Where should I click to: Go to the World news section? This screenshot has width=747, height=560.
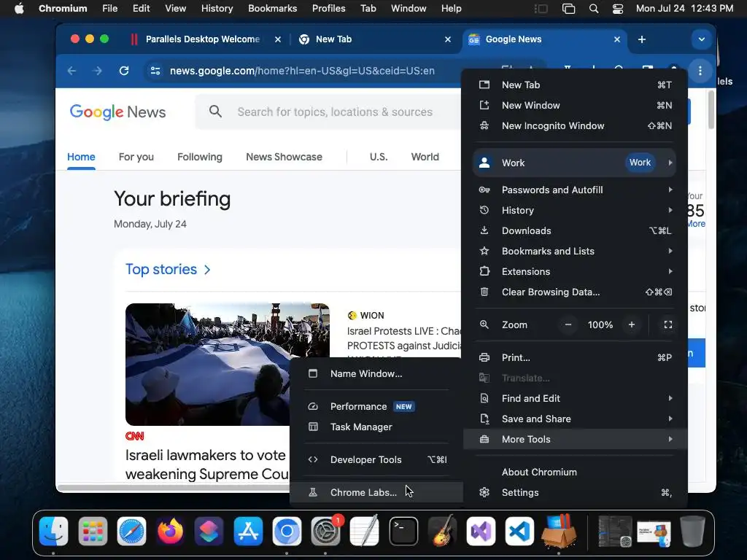pyautogui.click(x=425, y=157)
